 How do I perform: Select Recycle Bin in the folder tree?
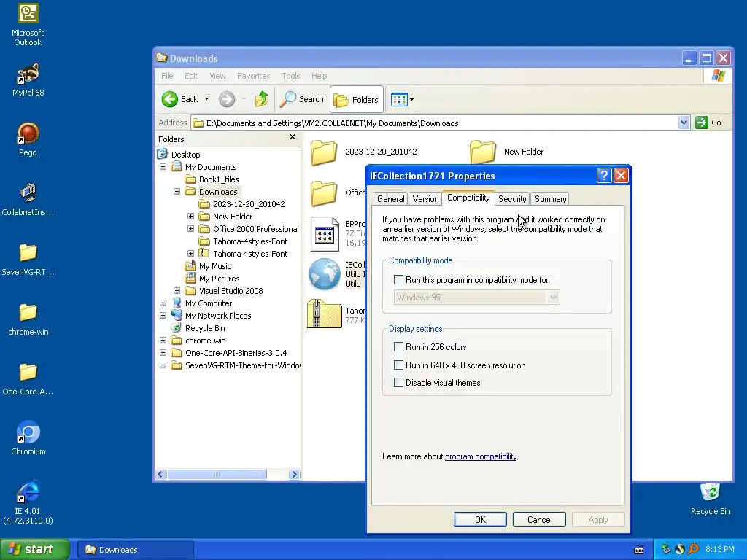(205, 328)
